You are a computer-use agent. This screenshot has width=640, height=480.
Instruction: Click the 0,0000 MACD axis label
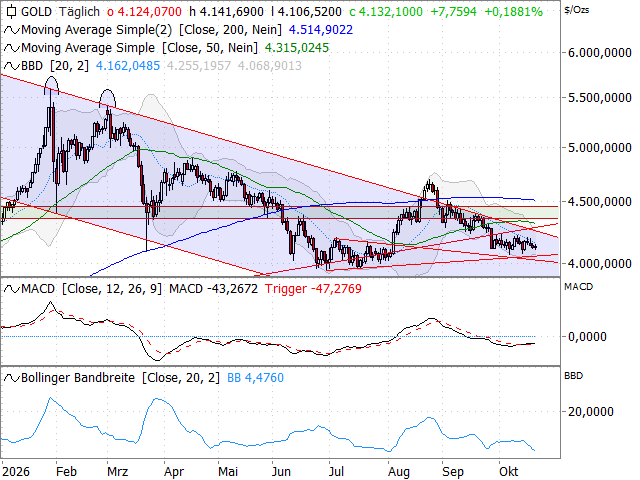pyautogui.click(x=587, y=337)
